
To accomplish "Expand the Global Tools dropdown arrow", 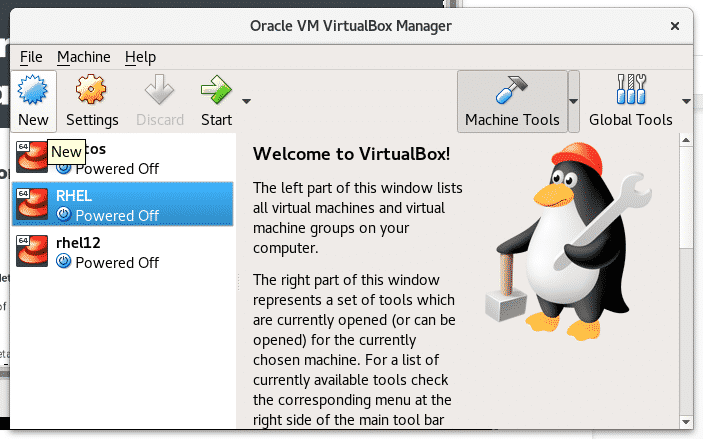I will pos(686,101).
